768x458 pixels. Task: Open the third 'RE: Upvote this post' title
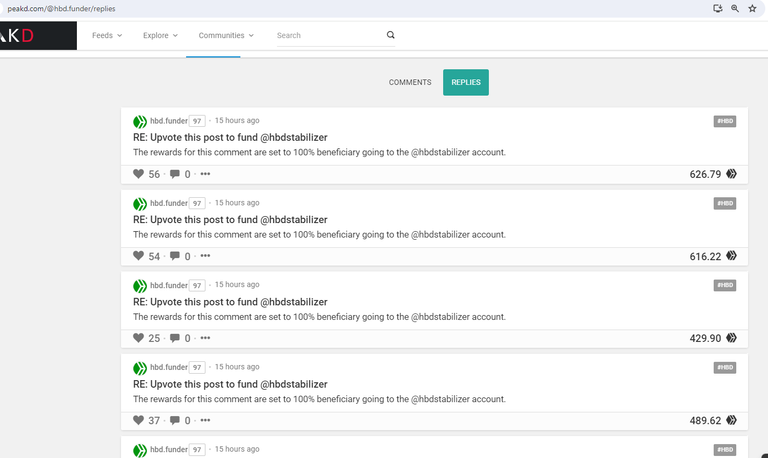[230, 302]
